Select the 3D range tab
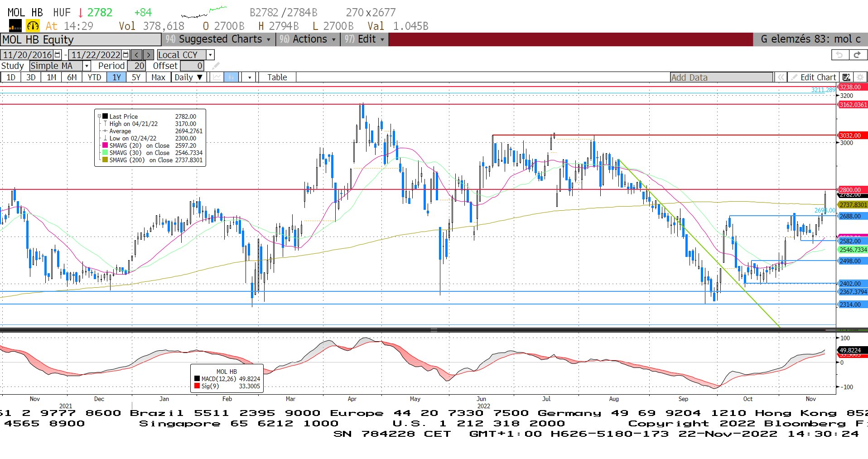 tap(31, 77)
